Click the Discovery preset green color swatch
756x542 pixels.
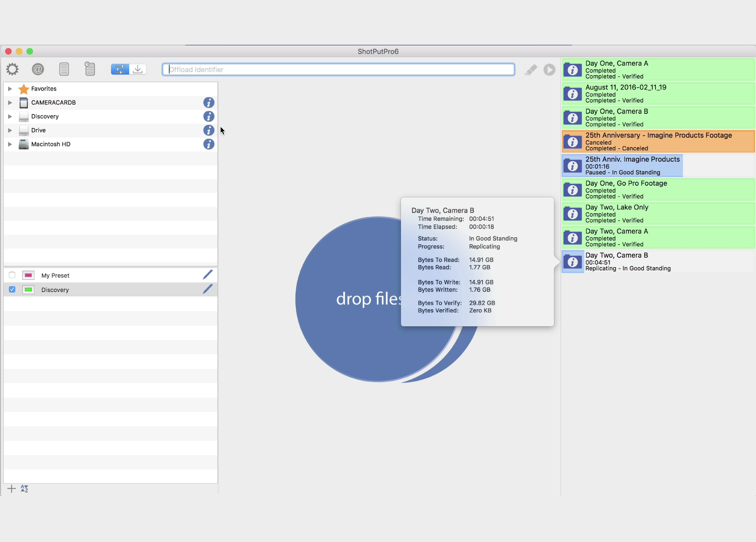point(28,290)
